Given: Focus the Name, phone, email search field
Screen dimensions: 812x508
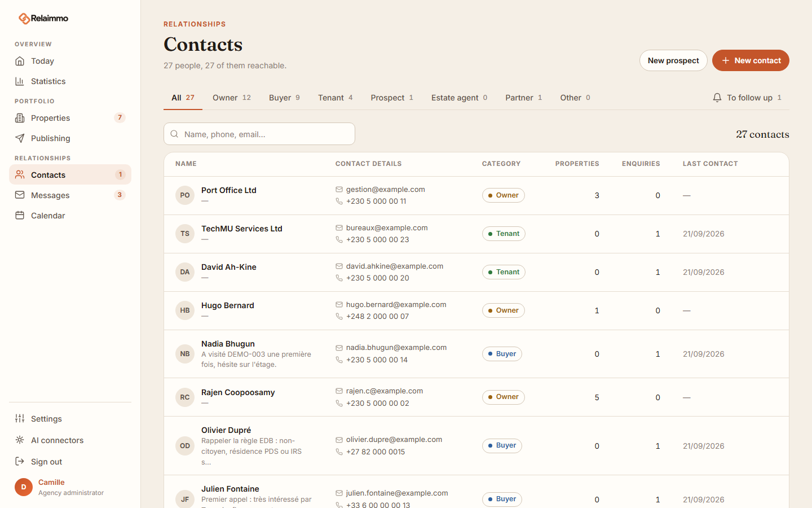Looking at the screenshot, I should 259,134.
